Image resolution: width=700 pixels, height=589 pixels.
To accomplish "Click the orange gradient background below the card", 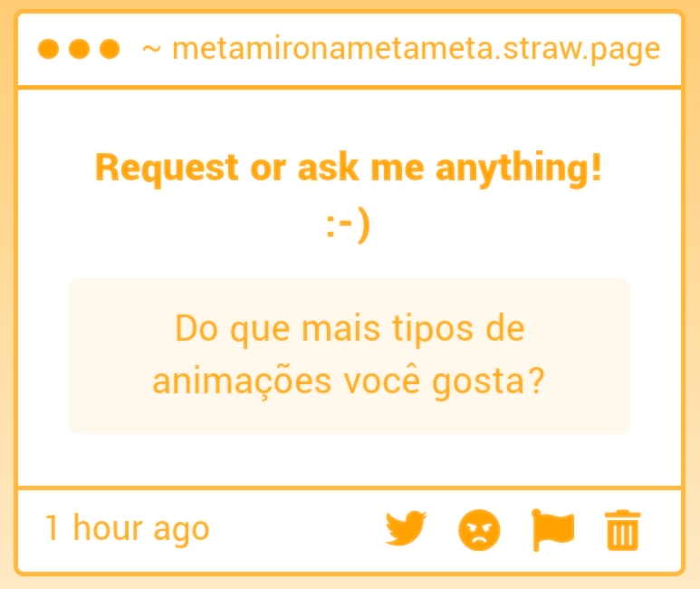I will [350, 582].
